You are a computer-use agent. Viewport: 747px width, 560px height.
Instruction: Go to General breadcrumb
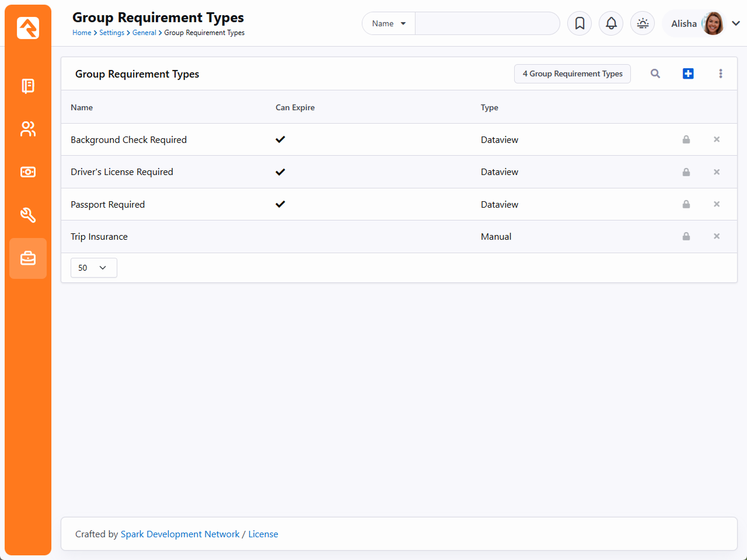(x=144, y=33)
